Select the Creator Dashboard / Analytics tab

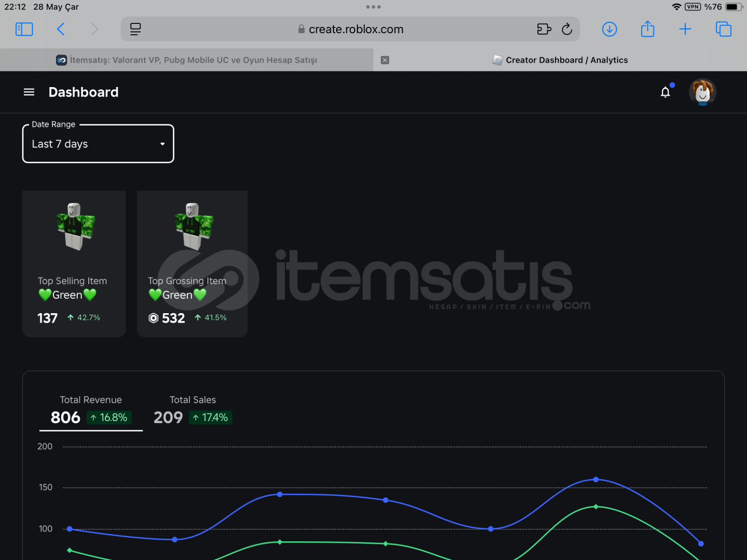coord(560,60)
